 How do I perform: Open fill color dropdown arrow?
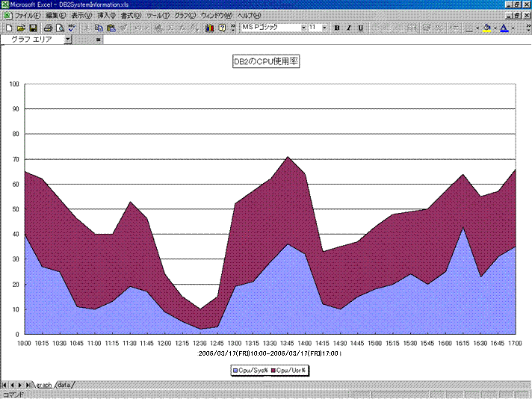tap(495, 28)
